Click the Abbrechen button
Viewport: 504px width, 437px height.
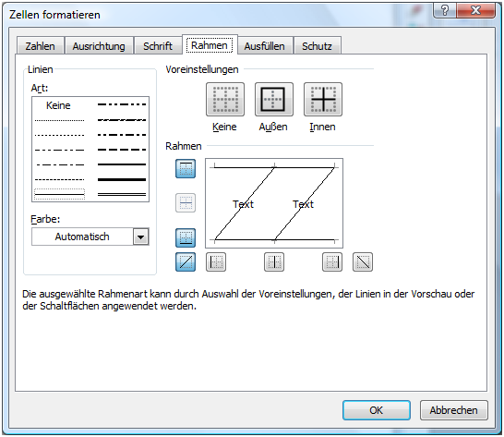click(453, 410)
